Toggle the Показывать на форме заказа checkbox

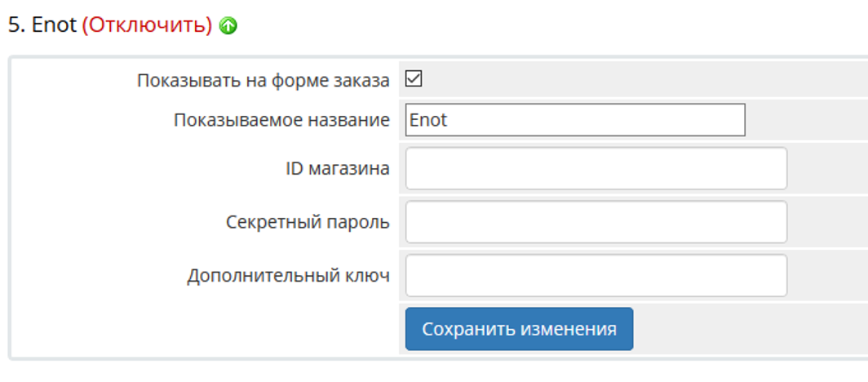(x=414, y=79)
